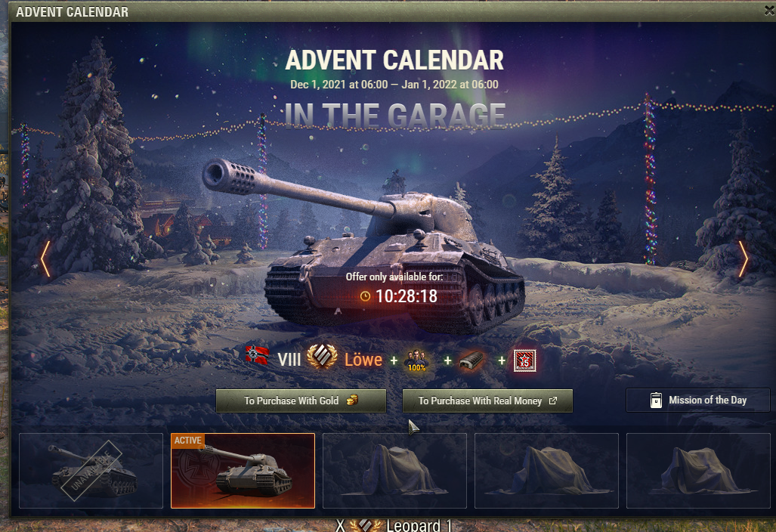The width and height of the screenshot is (776, 532).
Task: Click the external link icon on real money button
Action: click(553, 401)
